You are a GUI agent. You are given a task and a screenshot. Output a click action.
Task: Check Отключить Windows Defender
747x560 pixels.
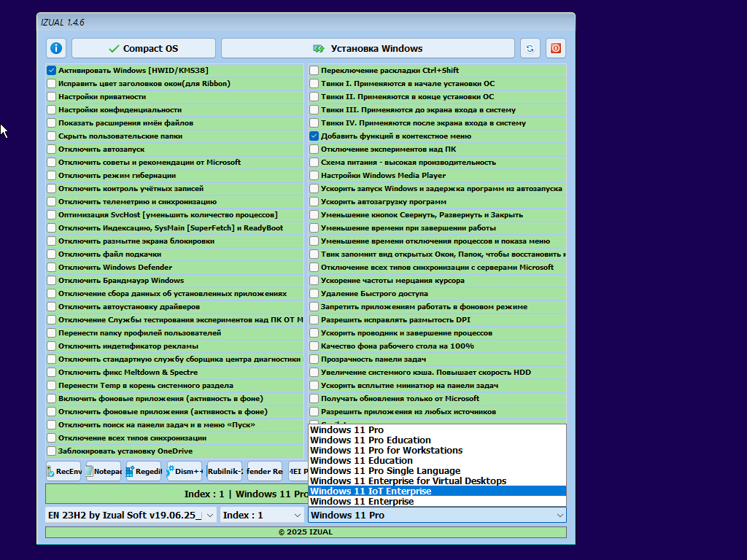52,268
